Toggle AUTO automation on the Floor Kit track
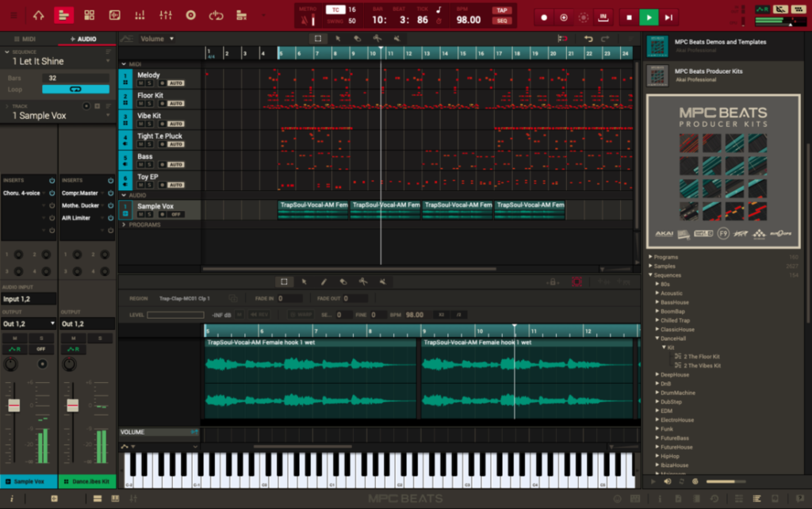812x509 pixels. [178, 105]
